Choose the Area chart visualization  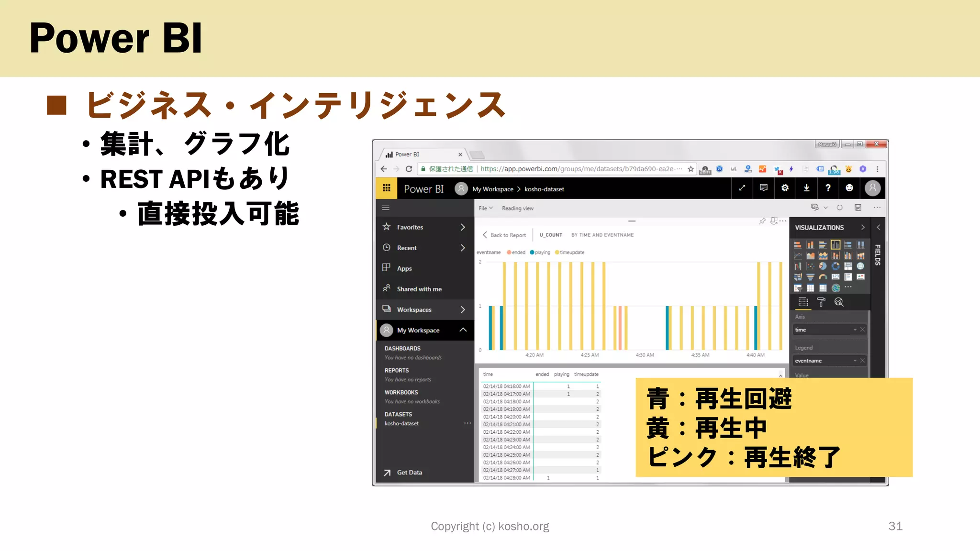click(810, 255)
